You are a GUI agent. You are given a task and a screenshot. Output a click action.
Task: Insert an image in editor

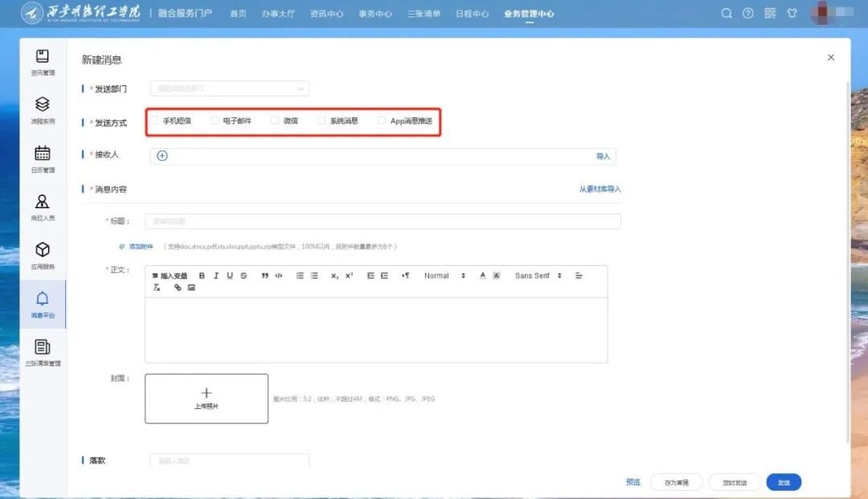point(191,288)
